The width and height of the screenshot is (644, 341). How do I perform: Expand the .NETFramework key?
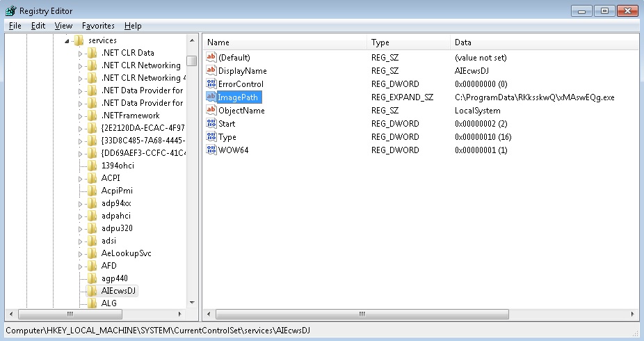point(80,116)
